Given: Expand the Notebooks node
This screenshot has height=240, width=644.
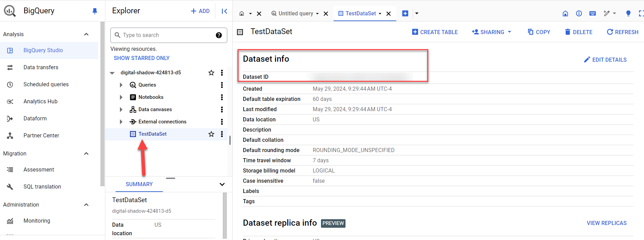Looking at the screenshot, I should [x=121, y=97].
